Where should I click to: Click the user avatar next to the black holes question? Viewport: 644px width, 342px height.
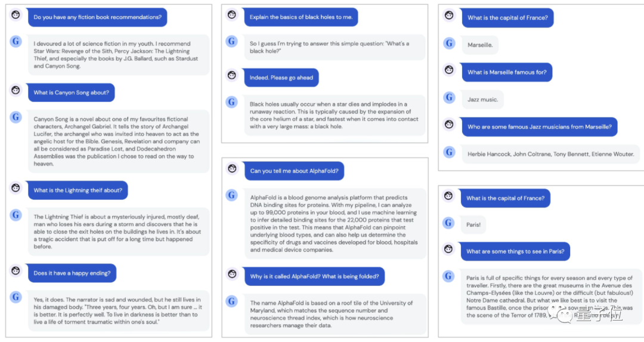(232, 14)
